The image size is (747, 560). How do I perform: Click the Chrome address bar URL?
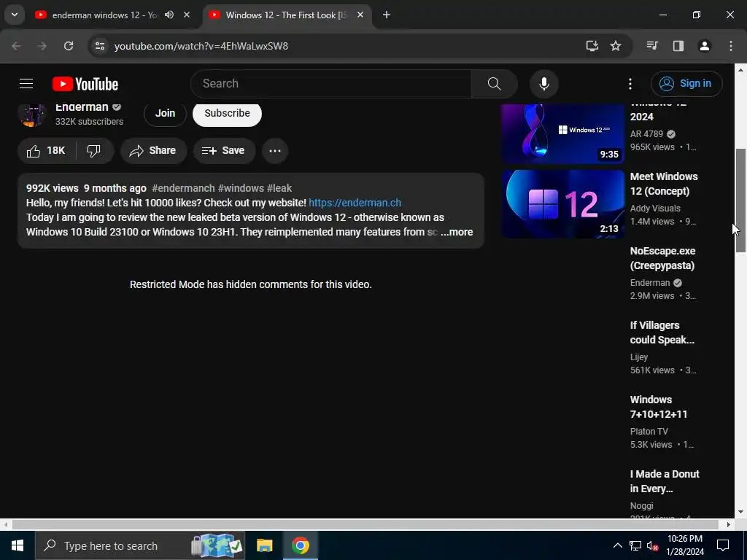point(201,46)
